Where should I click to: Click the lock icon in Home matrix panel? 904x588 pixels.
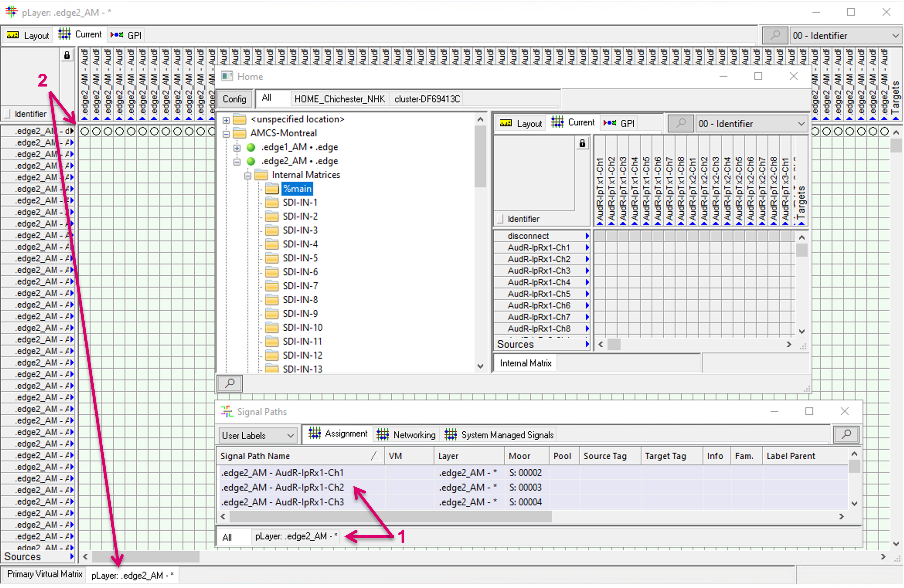[582, 143]
